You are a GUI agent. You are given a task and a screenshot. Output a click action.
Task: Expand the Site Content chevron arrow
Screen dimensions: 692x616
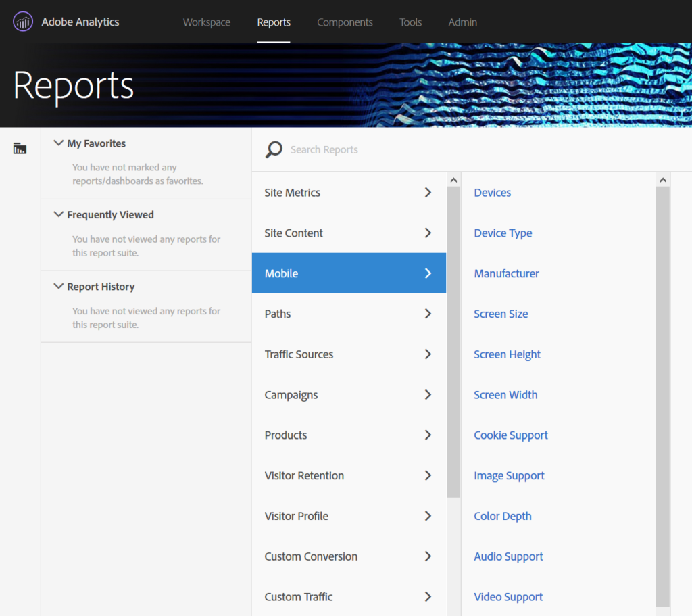click(428, 233)
